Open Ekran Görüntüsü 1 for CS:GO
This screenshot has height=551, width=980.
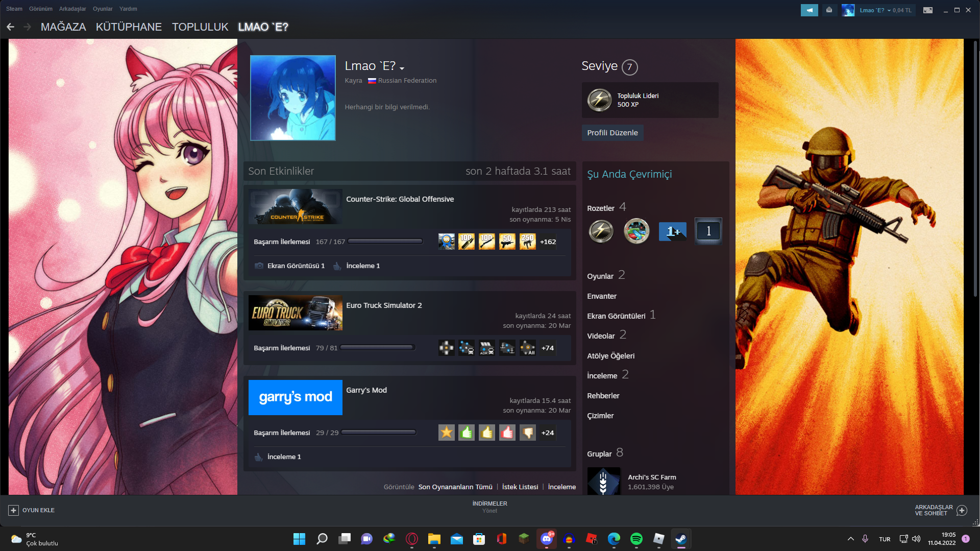296,266
